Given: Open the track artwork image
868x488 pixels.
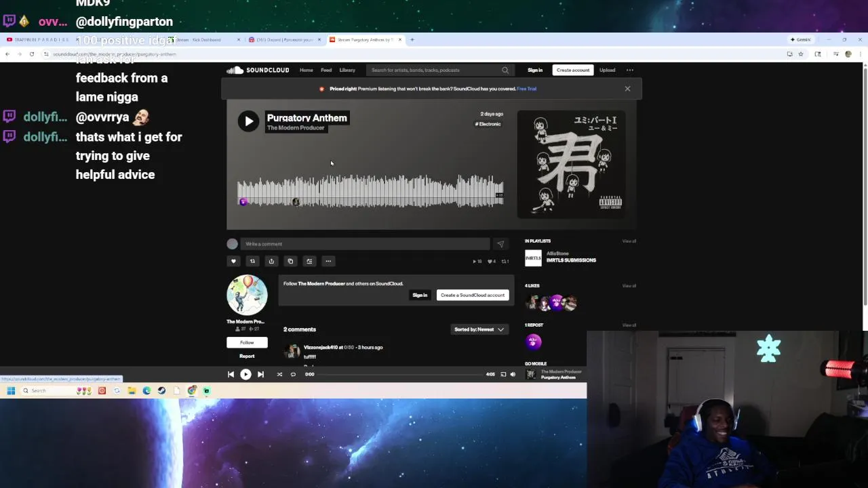Looking at the screenshot, I should 571,165.
